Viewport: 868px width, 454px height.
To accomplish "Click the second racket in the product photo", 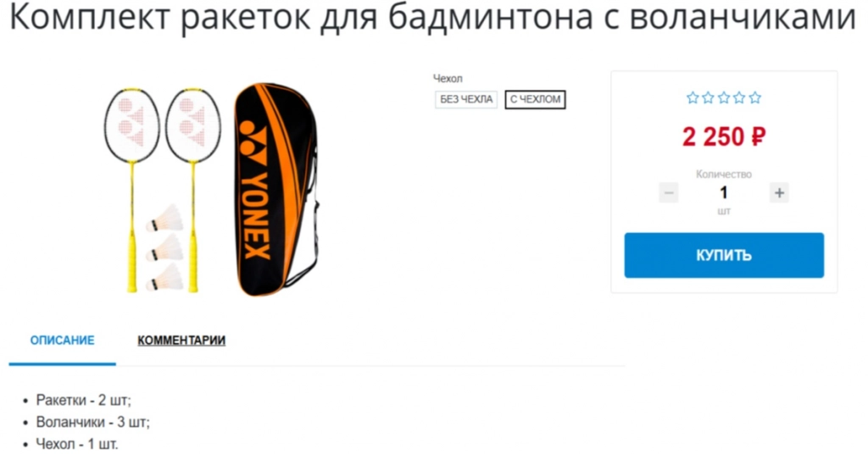I will (x=193, y=190).
